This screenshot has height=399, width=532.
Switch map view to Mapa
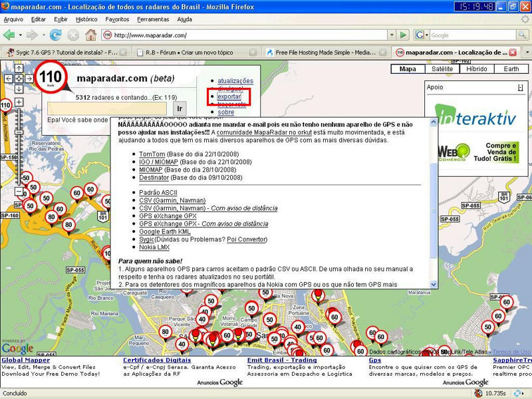[408, 69]
